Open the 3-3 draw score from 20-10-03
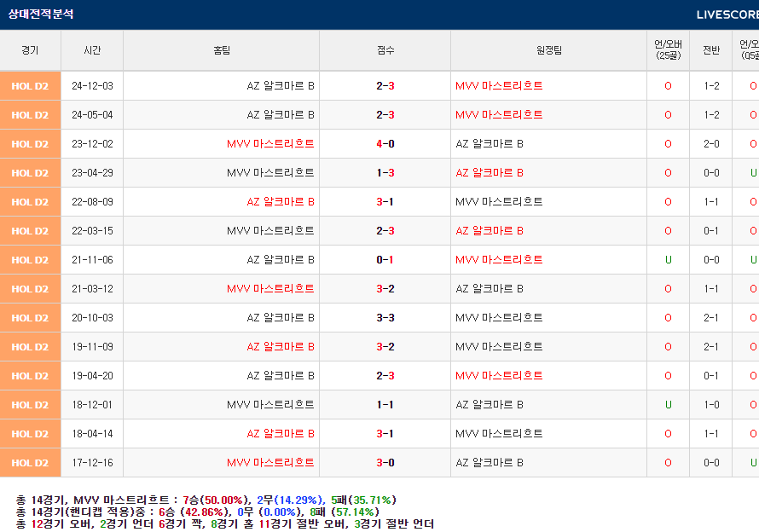This screenshot has height=532, width=759. point(385,318)
